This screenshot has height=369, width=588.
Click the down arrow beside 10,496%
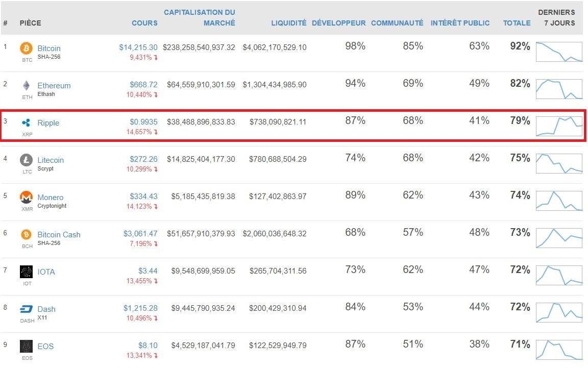156,318
